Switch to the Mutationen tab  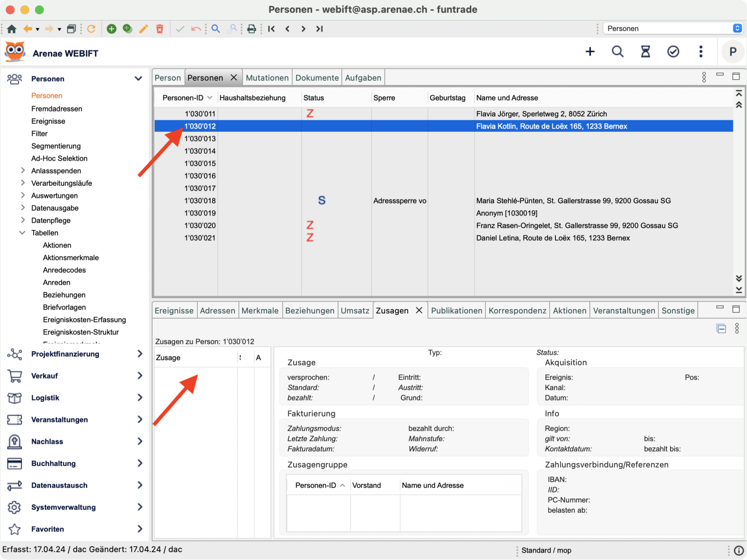click(267, 78)
